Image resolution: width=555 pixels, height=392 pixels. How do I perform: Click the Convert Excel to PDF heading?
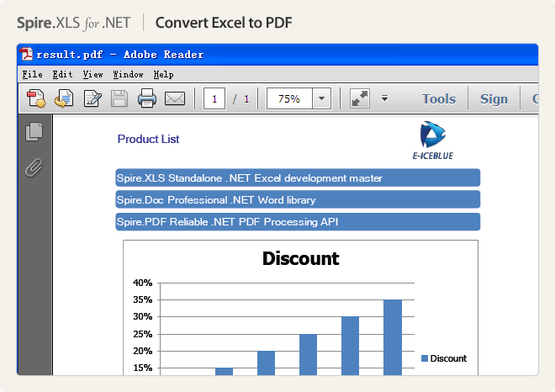tap(224, 23)
